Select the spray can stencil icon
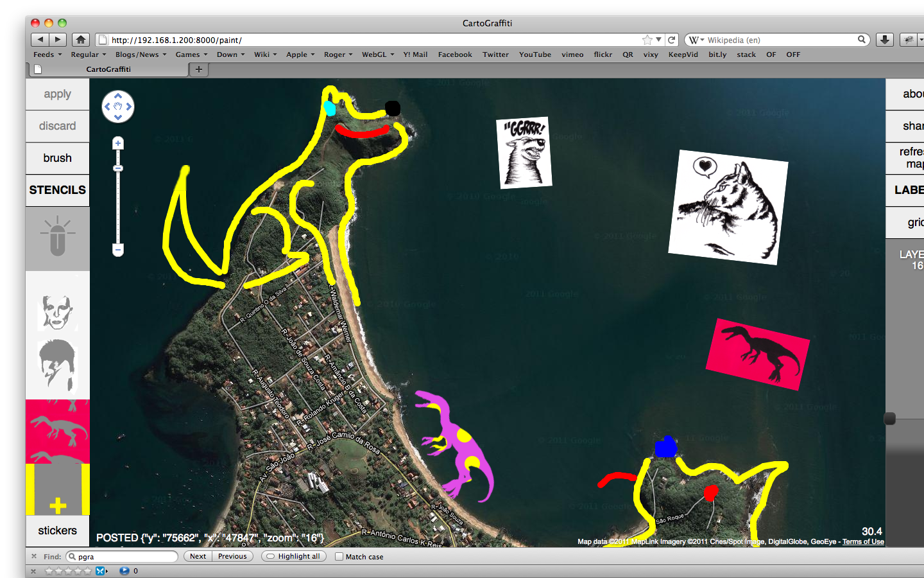 [x=57, y=237]
